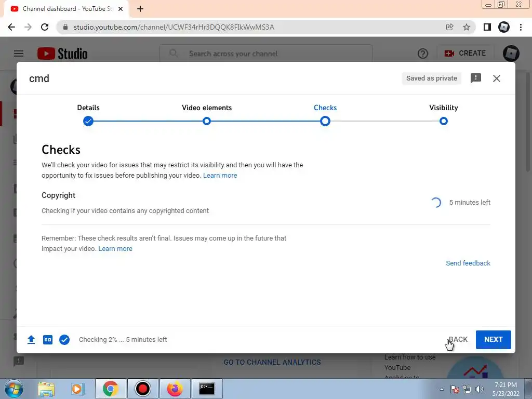The image size is (532, 399).
Task: Click the network tray icon
Action: 467,389
